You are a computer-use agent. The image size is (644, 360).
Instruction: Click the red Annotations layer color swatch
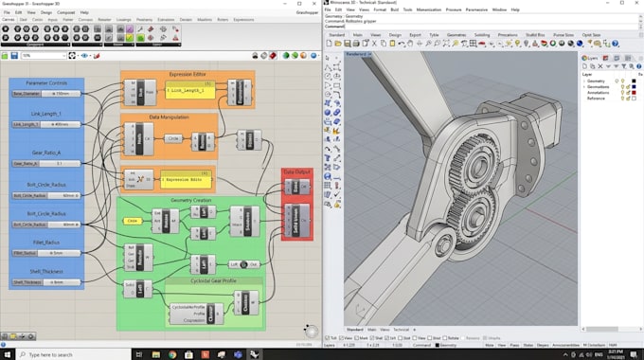tap(634, 93)
